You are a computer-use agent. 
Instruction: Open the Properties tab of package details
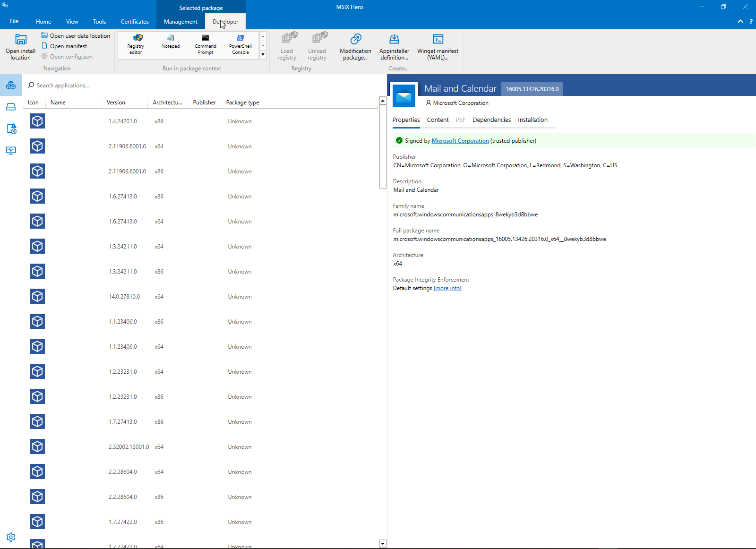click(x=406, y=120)
